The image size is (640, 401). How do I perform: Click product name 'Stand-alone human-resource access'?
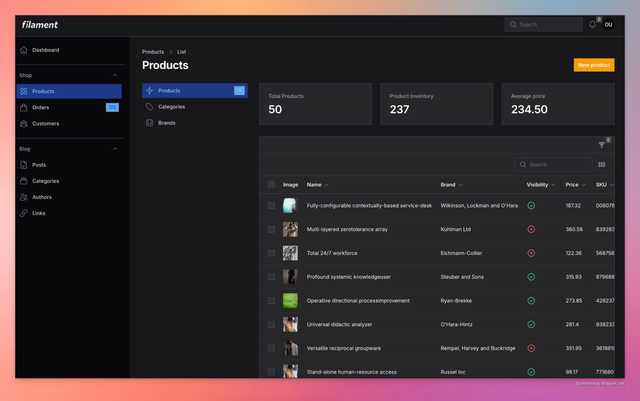(x=351, y=372)
